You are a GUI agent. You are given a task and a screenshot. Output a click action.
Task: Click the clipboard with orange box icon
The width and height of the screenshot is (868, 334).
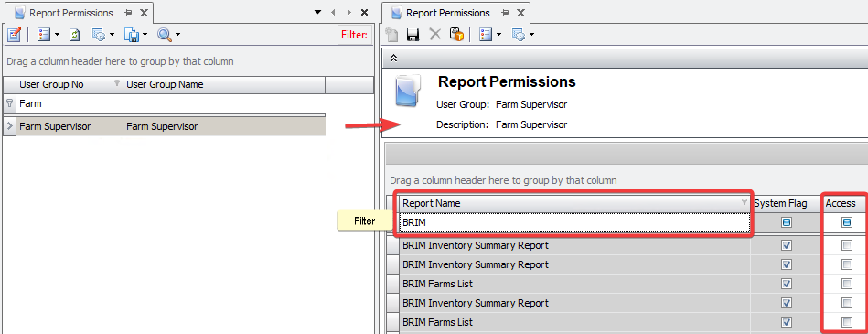pos(456,35)
